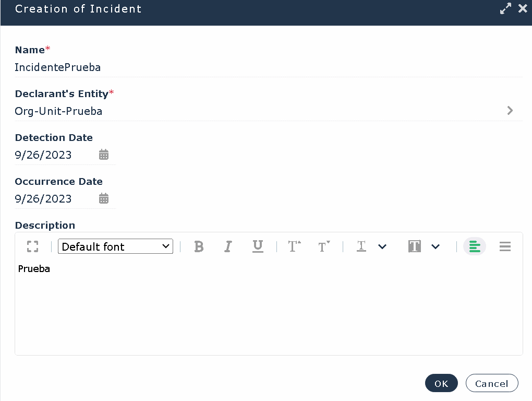Apply italic formatting in Description
The width and height of the screenshot is (532, 401).
coord(228,246)
